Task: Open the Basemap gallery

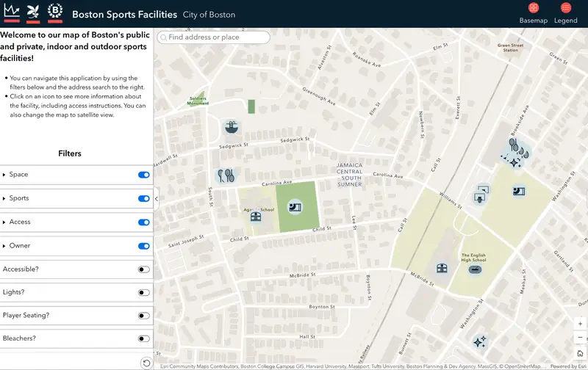Action: pos(534,13)
